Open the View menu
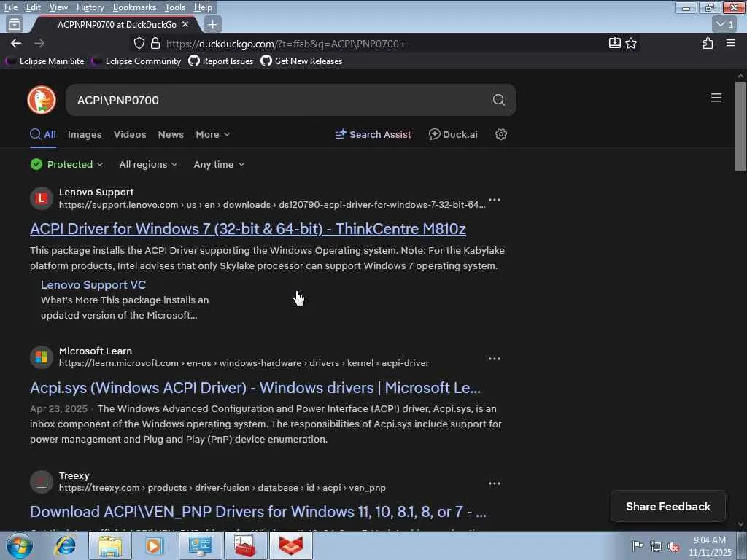747x560 pixels. 58,7
